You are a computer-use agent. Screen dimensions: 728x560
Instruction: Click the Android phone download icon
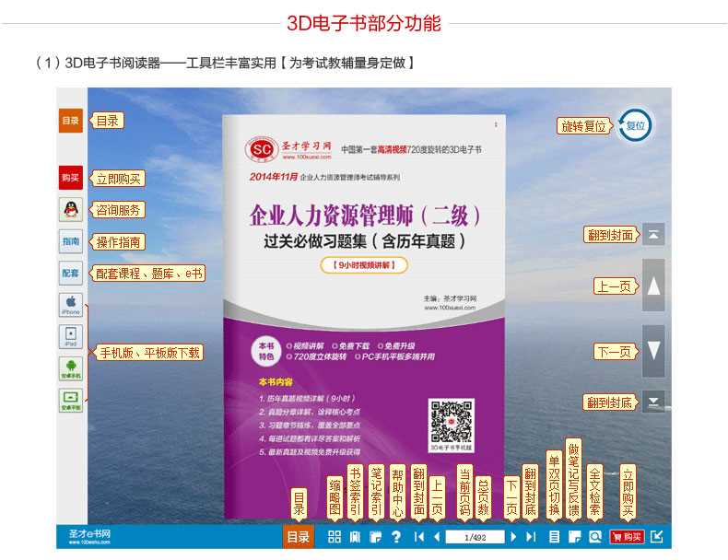(x=71, y=368)
